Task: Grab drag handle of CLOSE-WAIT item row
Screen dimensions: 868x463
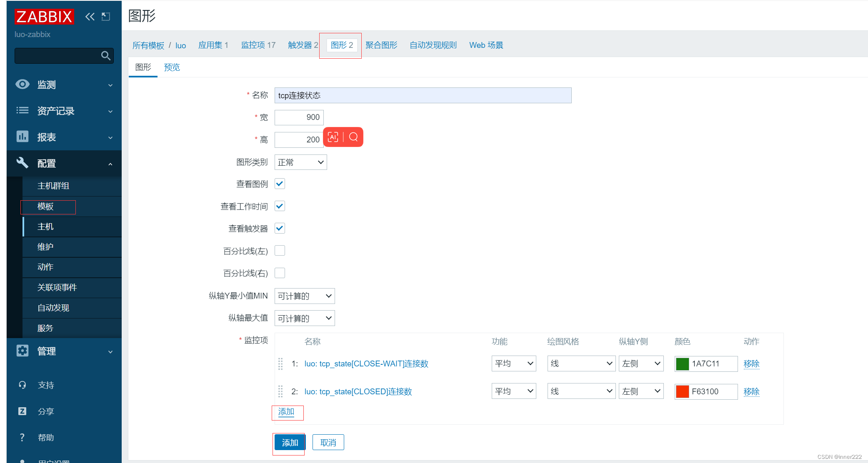Action: [280, 363]
